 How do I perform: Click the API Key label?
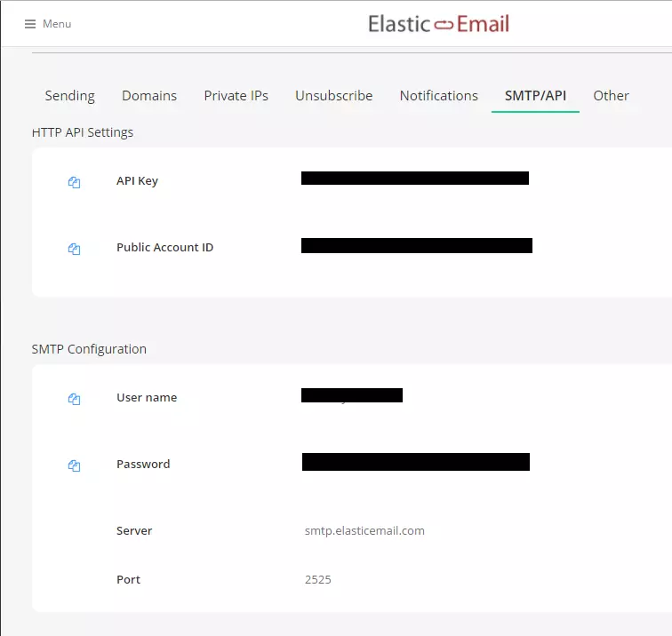pyautogui.click(x=137, y=180)
